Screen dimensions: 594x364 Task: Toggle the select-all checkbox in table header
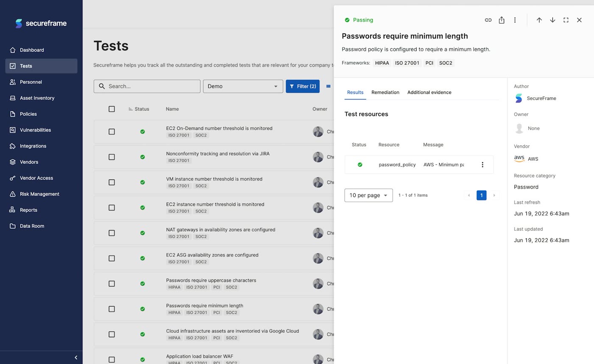(112, 109)
